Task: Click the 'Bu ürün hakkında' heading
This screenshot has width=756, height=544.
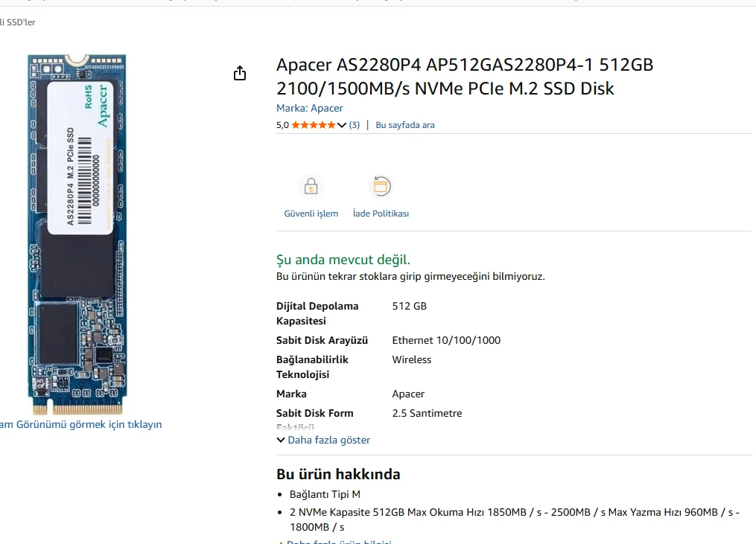Action: pos(338,474)
